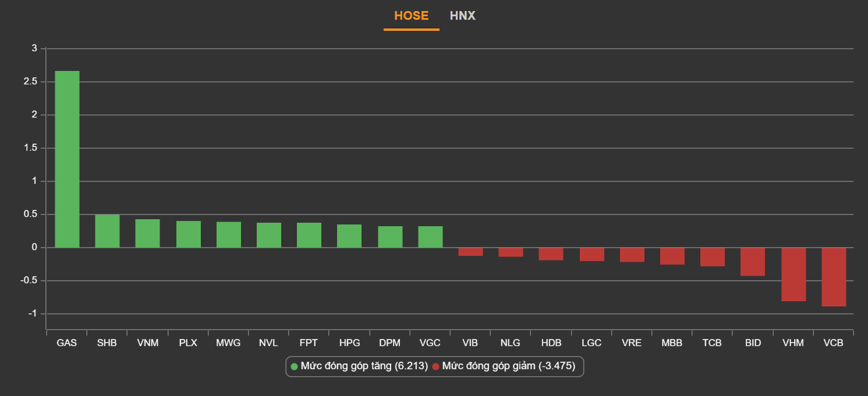This screenshot has height=396, width=868.
Task: Click the tall green GAS bar
Action: 67,159
